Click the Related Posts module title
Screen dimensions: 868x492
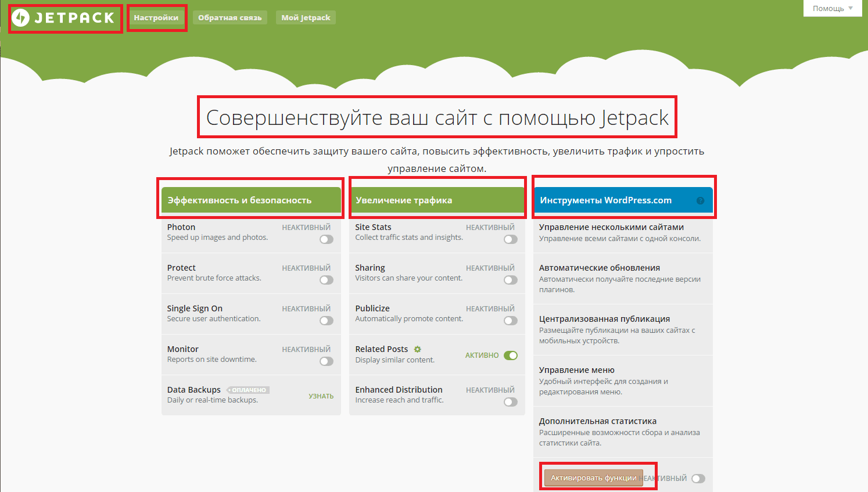click(x=382, y=349)
